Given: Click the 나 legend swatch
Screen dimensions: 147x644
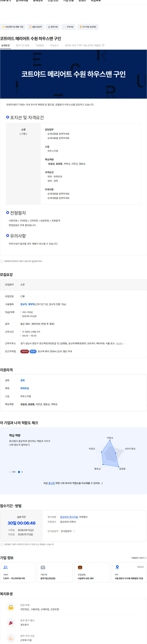Looking at the screenshot, I should click(19, 472).
